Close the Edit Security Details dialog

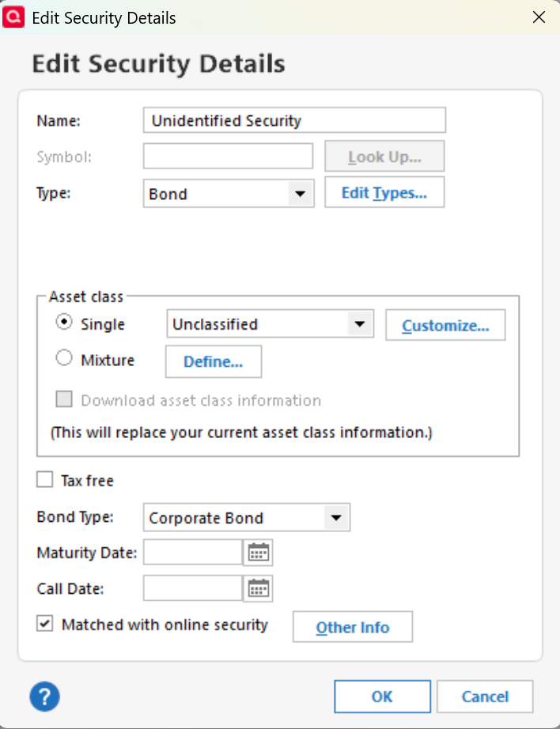tap(539, 17)
